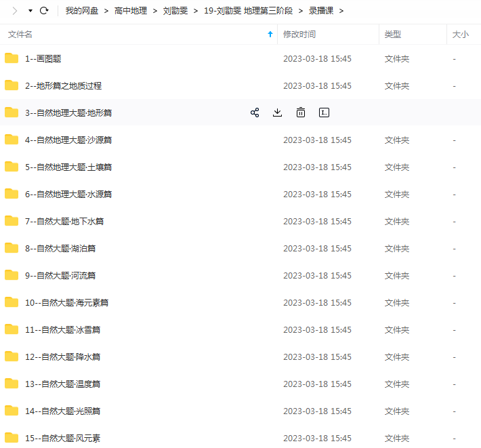Click the delete trash icon for folder 3

(300, 113)
